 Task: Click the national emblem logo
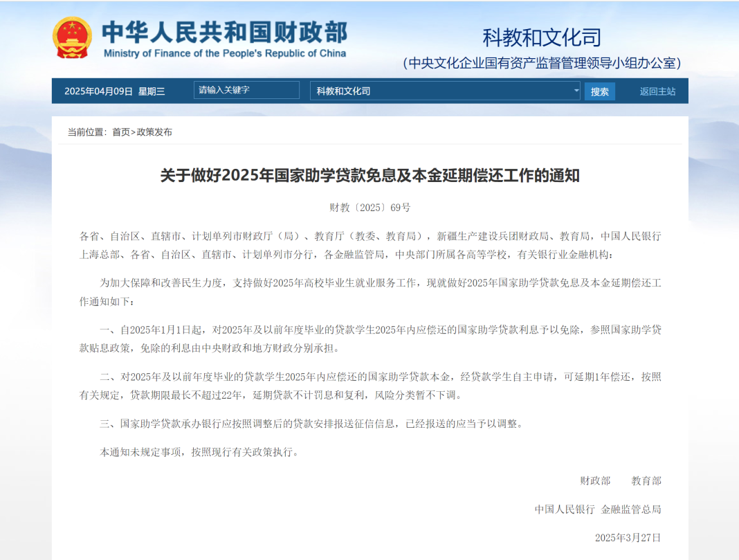tap(72, 37)
